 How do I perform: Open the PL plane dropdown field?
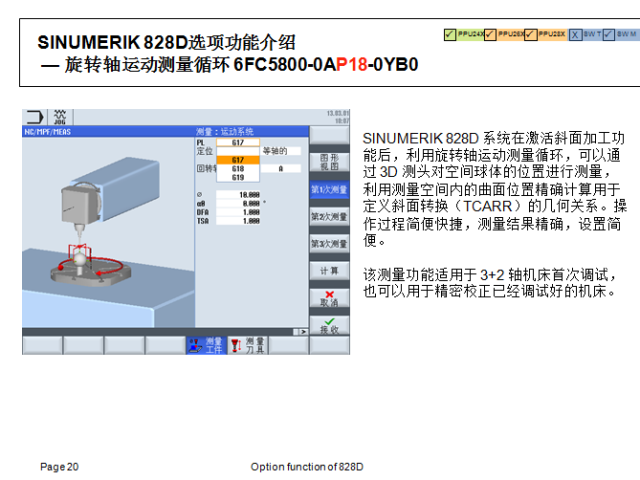pyautogui.click(x=238, y=142)
